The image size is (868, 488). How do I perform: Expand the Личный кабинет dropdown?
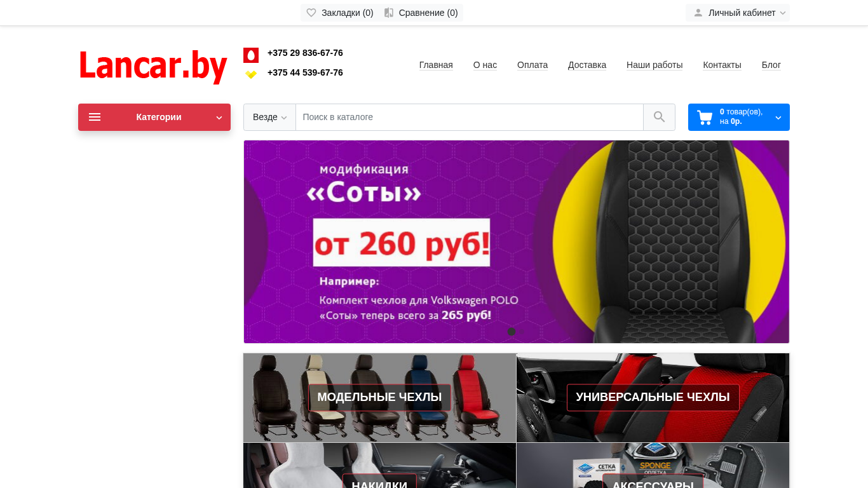pyautogui.click(x=738, y=13)
